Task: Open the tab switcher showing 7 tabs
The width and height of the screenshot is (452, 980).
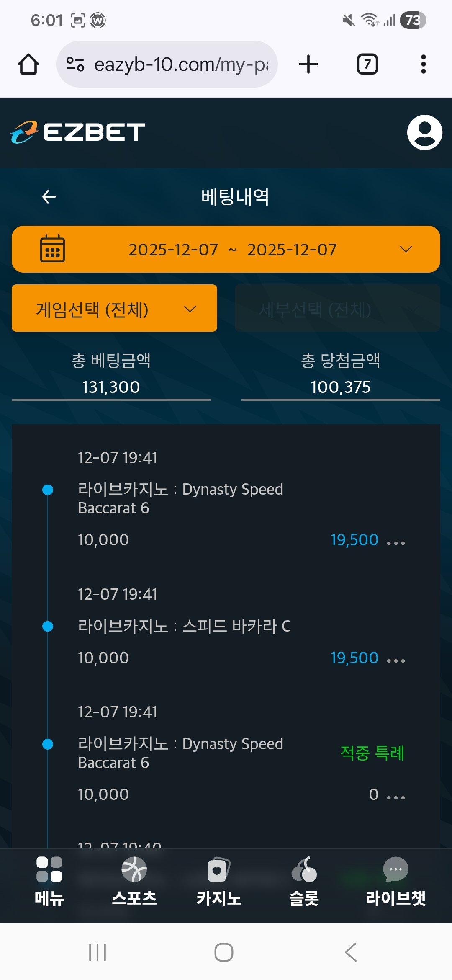Action: tap(367, 64)
